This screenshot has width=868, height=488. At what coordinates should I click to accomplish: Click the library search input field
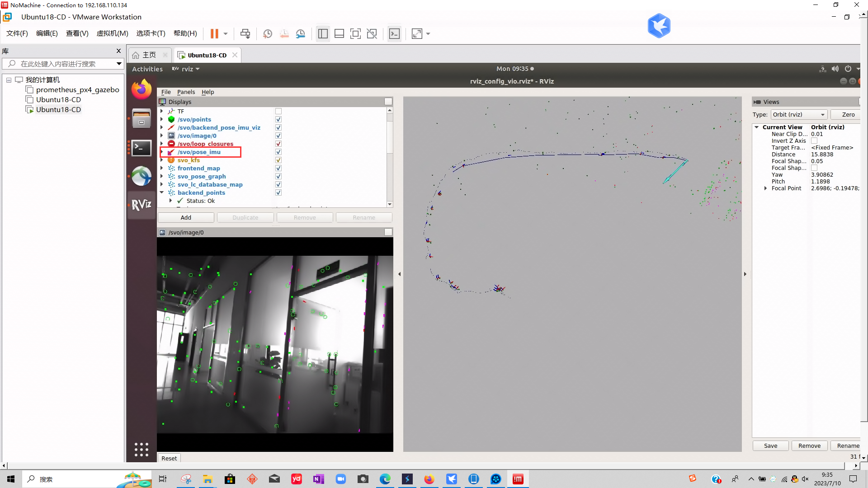click(63, 64)
